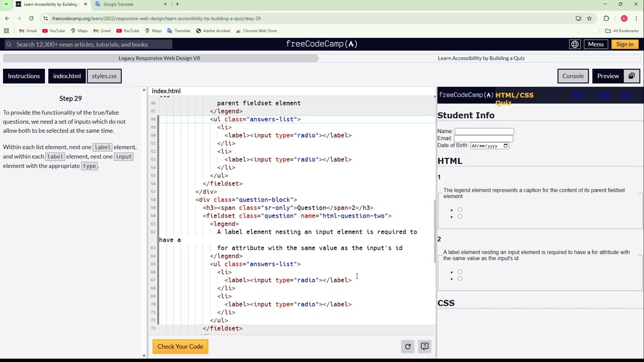Screen dimensions: 644x362
Task: Select the first radio button under question 2
Action: coord(460,271)
